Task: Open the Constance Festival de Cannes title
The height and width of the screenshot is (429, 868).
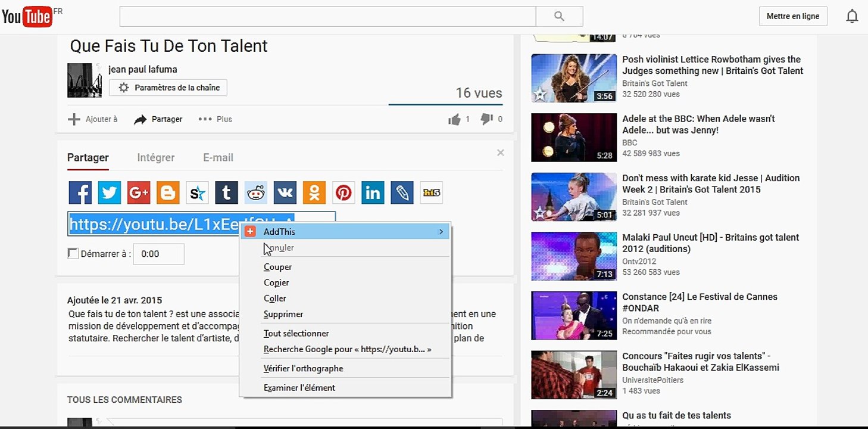Action: point(700,302)
